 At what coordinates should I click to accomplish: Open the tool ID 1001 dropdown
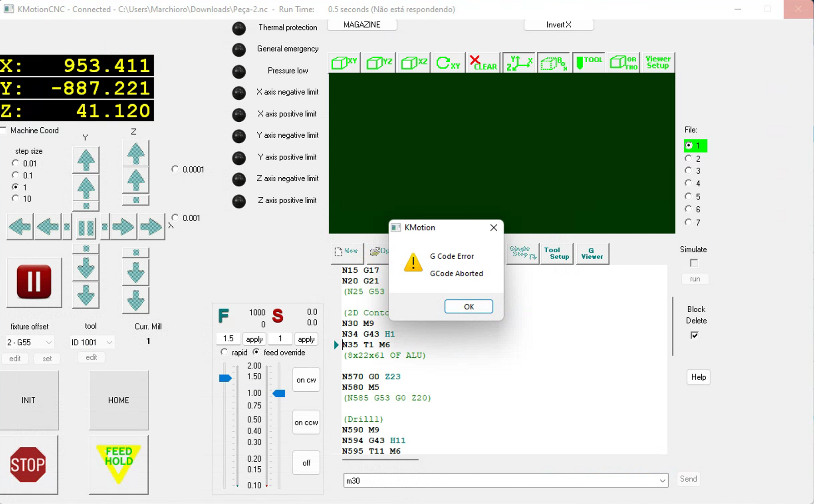pos(109,342)
